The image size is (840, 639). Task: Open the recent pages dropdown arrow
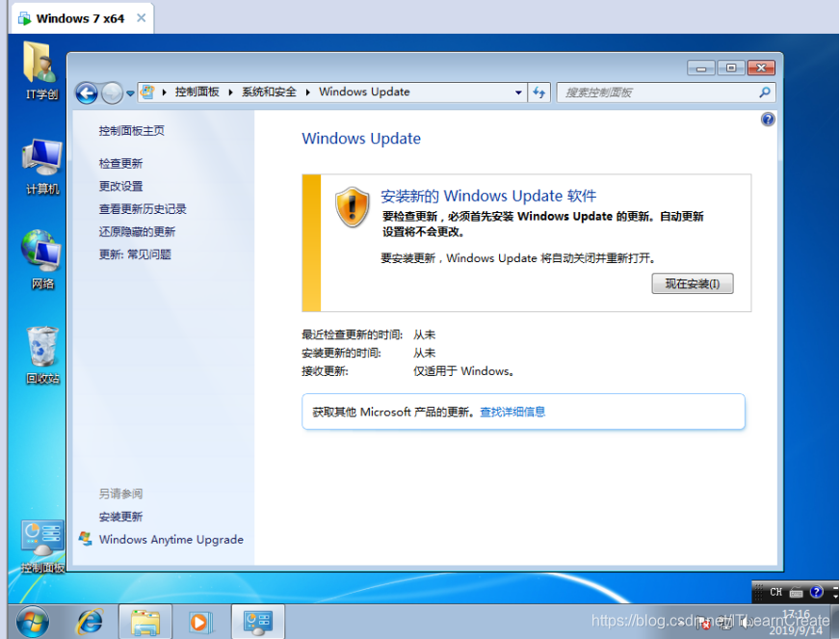coord(130,93)
